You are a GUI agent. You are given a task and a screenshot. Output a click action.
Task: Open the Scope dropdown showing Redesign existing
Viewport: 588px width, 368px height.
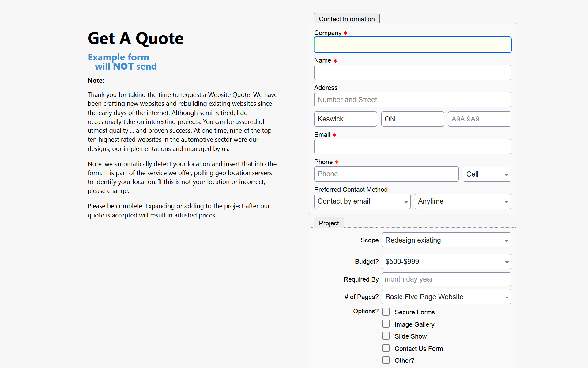pos(446,240)
